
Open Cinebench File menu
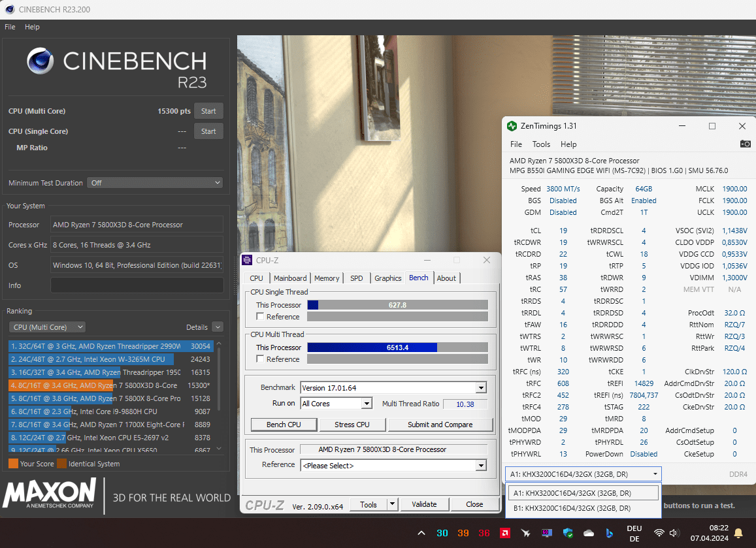click(10, 27)
